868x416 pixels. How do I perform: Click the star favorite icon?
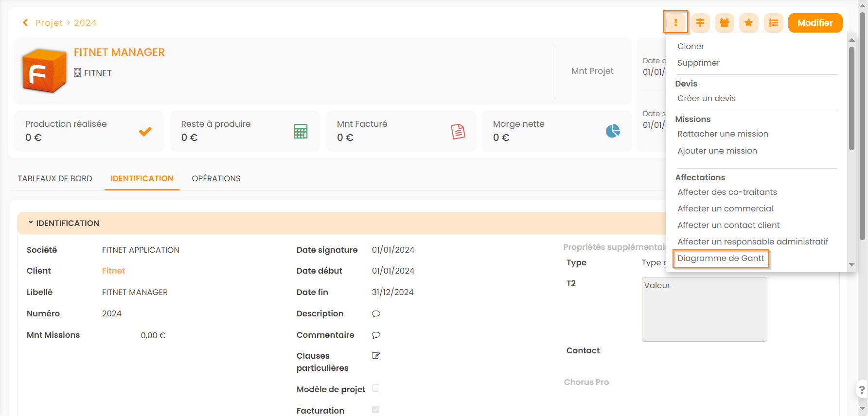748,23
